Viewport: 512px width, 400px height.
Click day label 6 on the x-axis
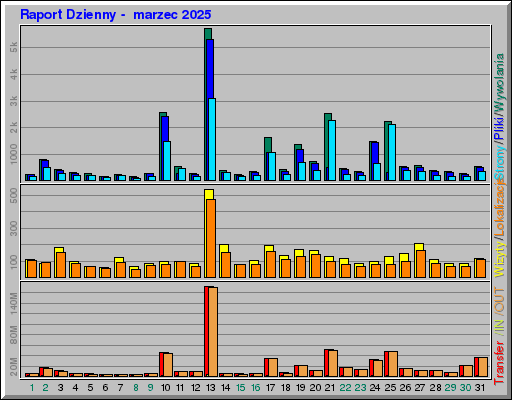105,388
